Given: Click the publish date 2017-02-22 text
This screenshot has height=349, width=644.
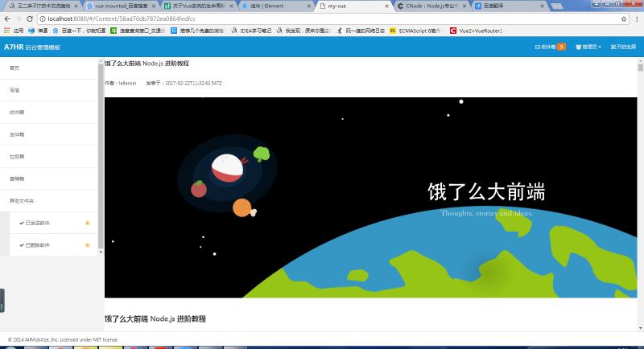Looking at the screenshot, I should (x=193, y=84).
